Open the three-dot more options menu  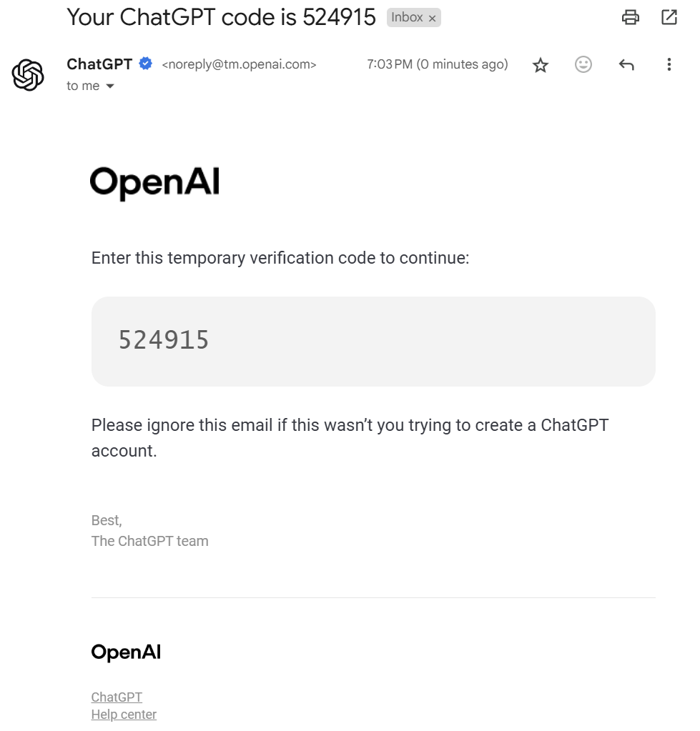click(669, 64)
